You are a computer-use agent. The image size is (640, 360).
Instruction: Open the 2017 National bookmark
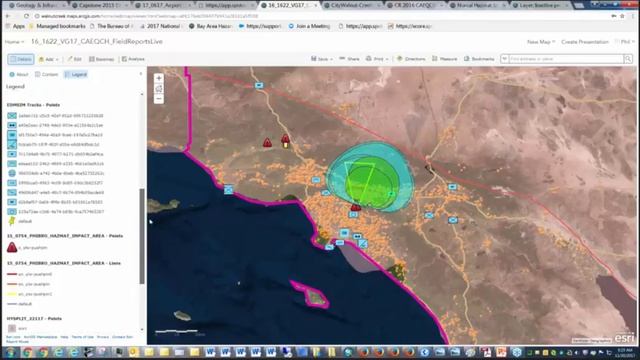160,26
